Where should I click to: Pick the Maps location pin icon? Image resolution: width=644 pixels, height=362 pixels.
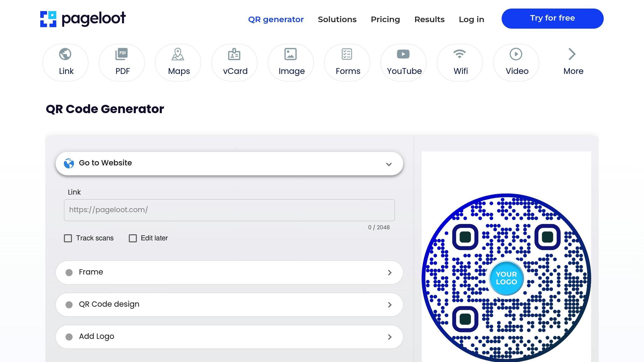[178, 55]
